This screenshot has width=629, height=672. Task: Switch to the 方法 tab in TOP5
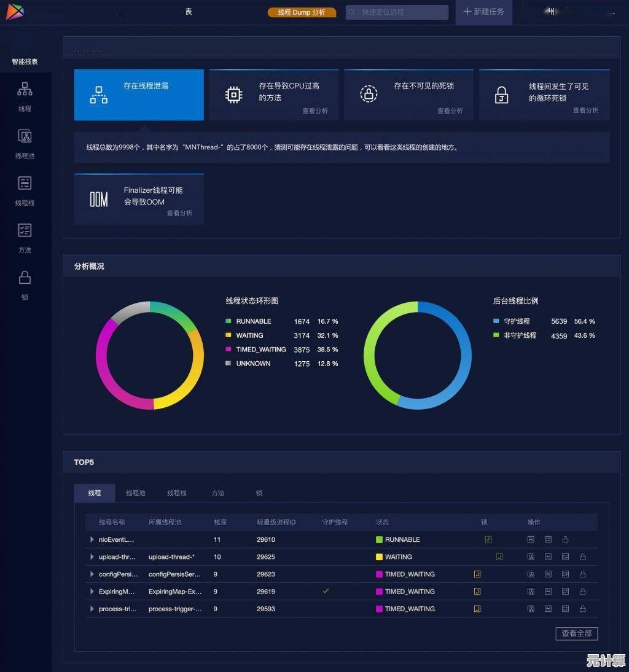point(218,493)
